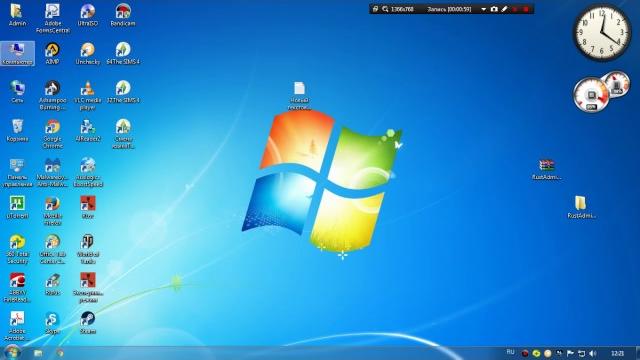Open the Admin user folder icon
The width and height of the screenshot is (640, 360).
point(17,15)
